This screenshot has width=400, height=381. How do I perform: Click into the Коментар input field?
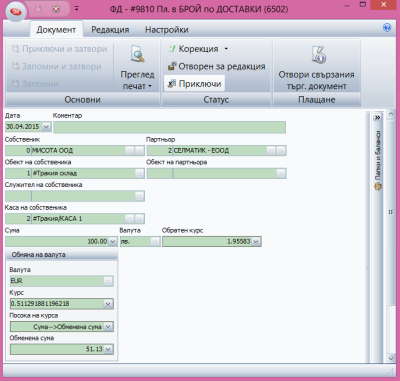[170, 127]
